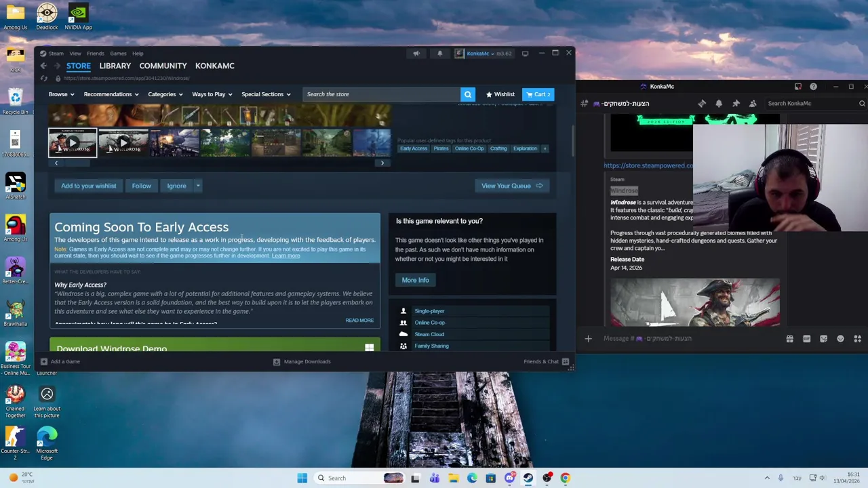
Task: Switch to the COMMUNITY tab
Action: tap(163, 66)
